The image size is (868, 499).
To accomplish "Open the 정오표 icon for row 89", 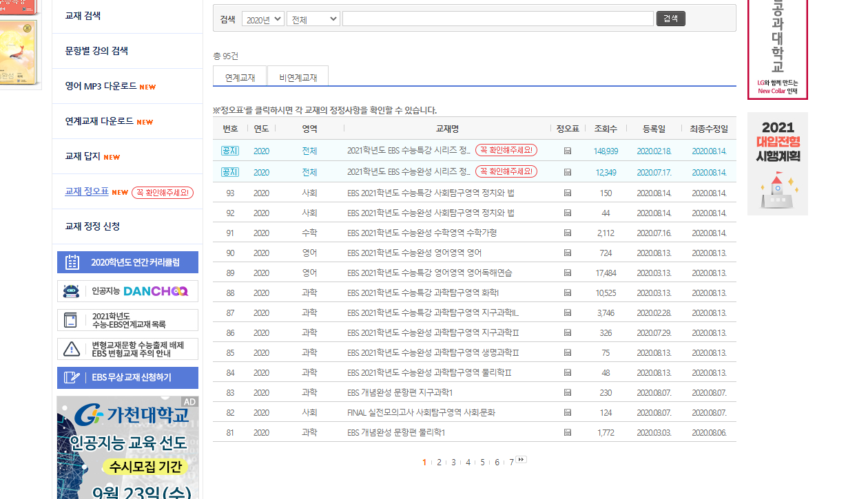I will (x=568, y=273).
